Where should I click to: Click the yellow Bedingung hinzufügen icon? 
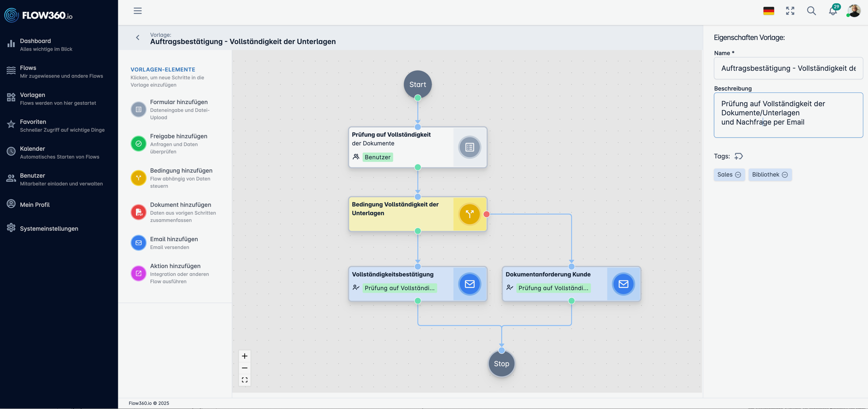(138, 178)
